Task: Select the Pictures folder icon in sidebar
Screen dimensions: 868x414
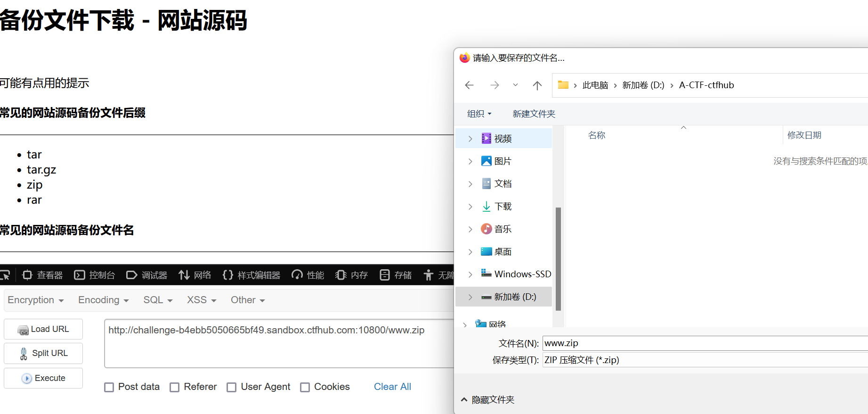Action: click(487, 161)
